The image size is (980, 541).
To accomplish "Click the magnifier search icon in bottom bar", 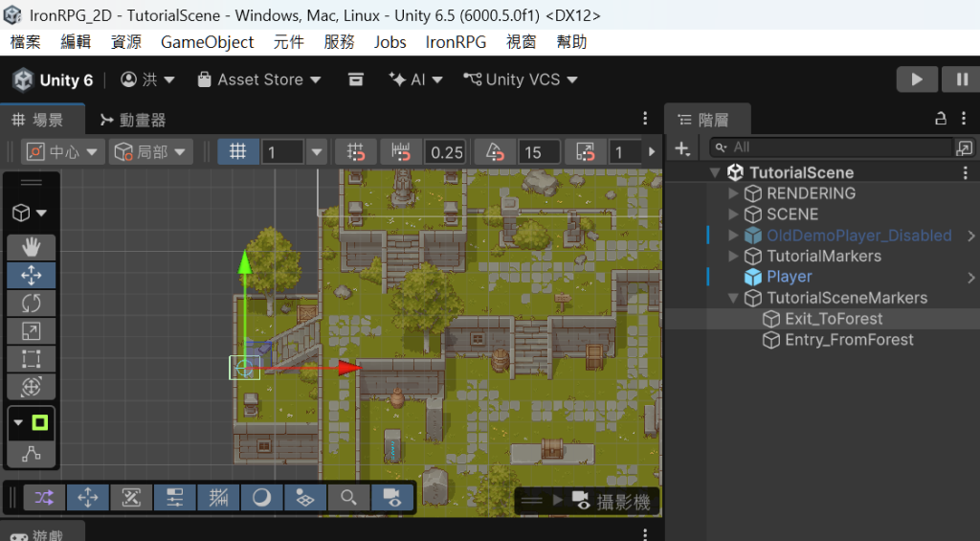I will click(348, 498).
